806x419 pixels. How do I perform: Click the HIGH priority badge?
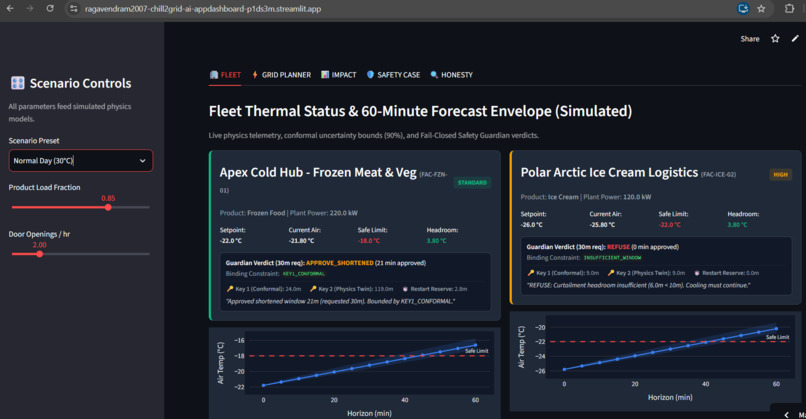coord(780,175)
